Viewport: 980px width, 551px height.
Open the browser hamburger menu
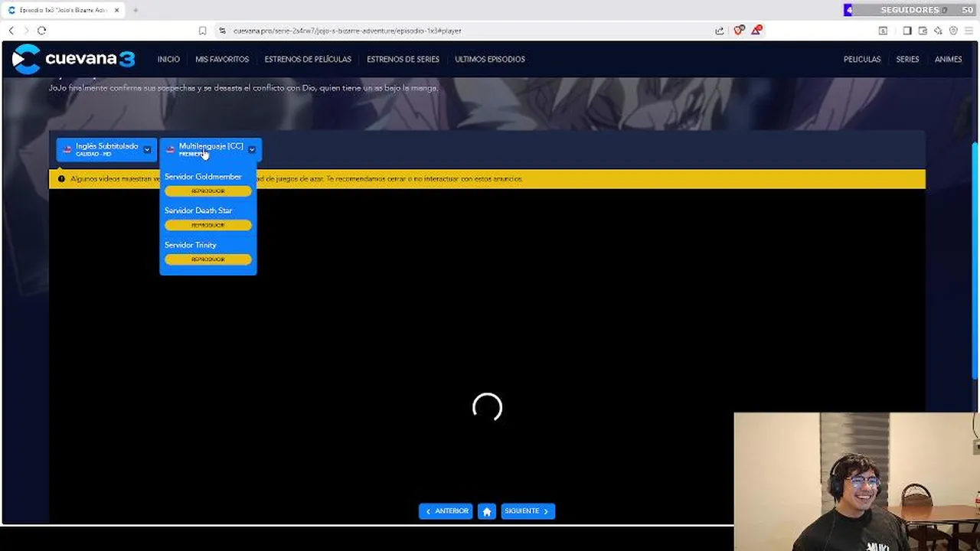[969, 31]
